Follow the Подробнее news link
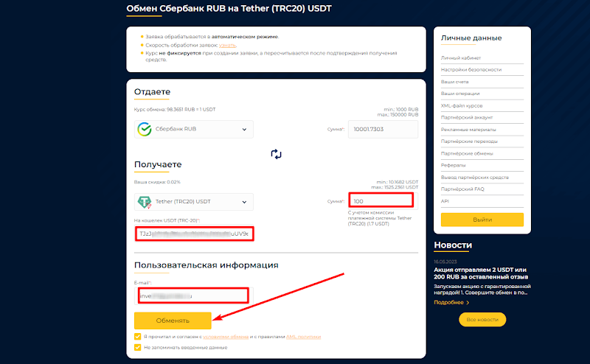The image size is (590, 364). tap(448, 302)
